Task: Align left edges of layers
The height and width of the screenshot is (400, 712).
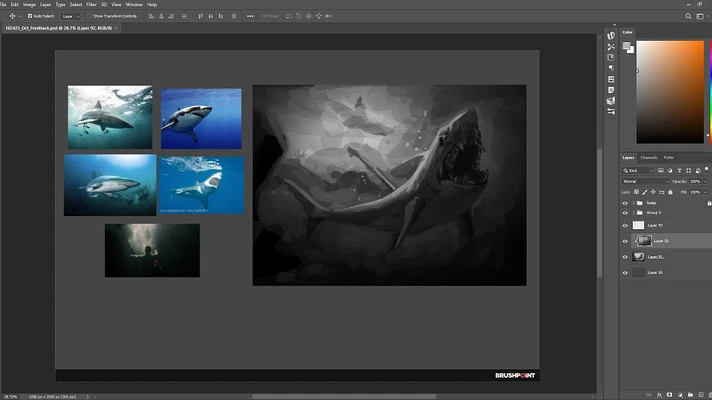Action: 151,16
